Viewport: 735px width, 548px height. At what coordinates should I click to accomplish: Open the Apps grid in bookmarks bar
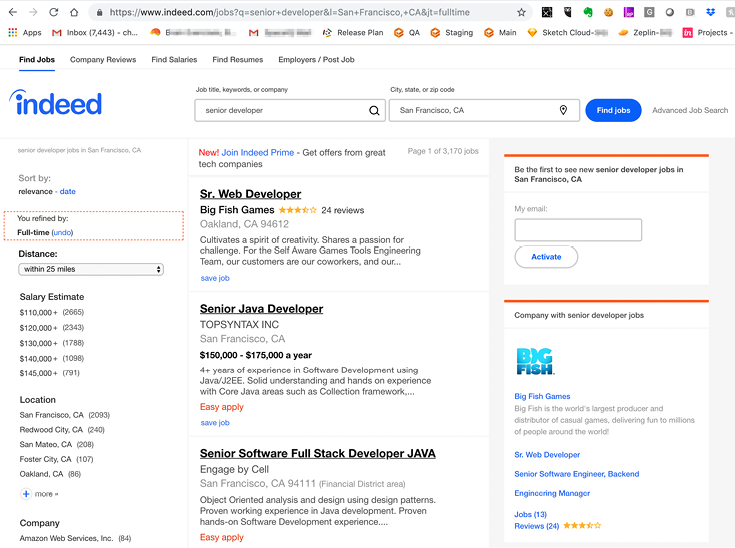click(24, 32)
